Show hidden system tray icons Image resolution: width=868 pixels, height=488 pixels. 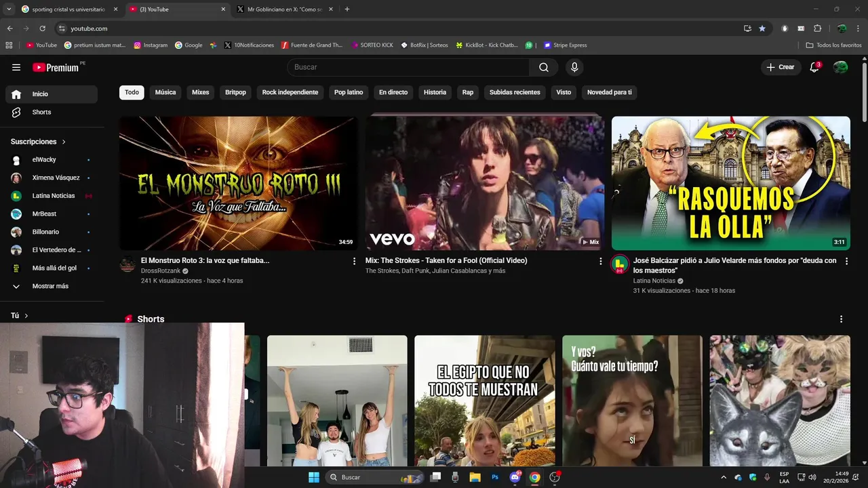click(x=724, y=477)
